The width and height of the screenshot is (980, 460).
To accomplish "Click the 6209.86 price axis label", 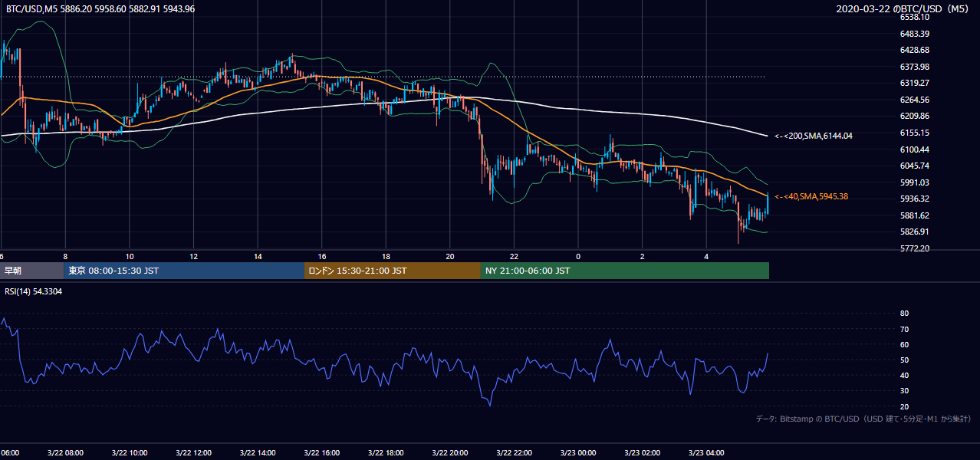I will coord(915,116).
